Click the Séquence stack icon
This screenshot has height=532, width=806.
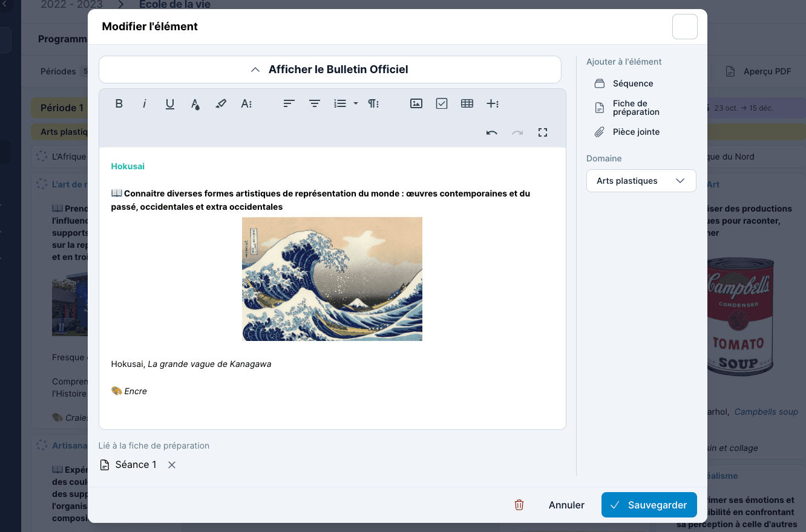600,83
